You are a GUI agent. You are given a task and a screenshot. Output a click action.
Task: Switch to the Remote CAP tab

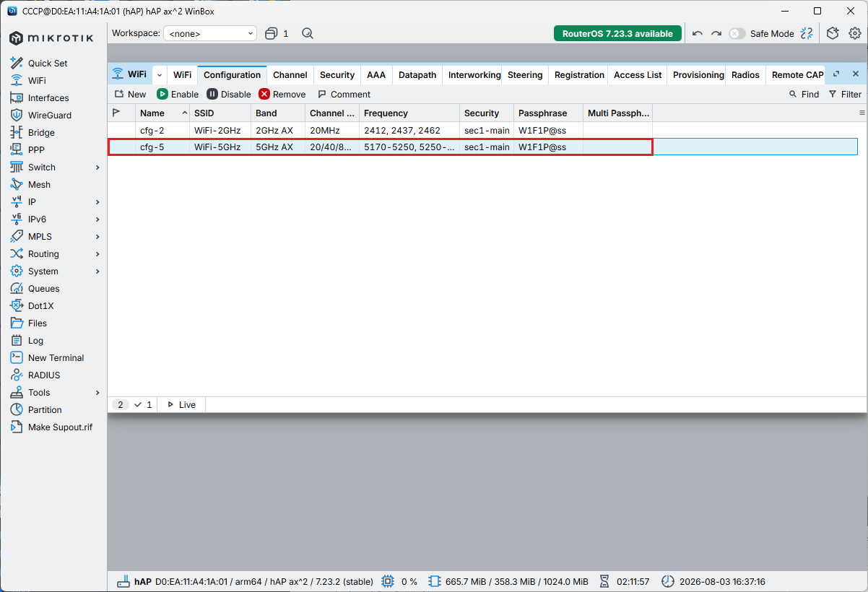(797, 74)
